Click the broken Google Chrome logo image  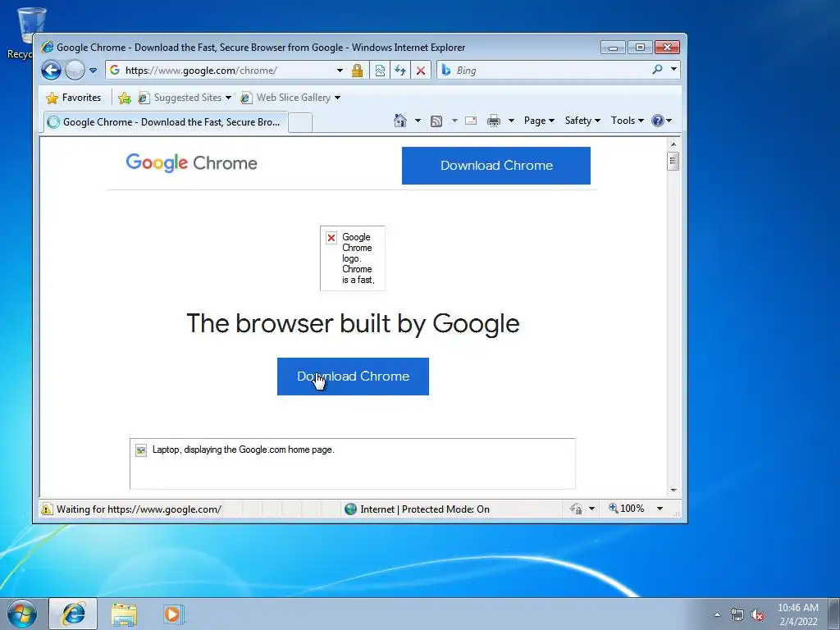click(x=353, y=258)
